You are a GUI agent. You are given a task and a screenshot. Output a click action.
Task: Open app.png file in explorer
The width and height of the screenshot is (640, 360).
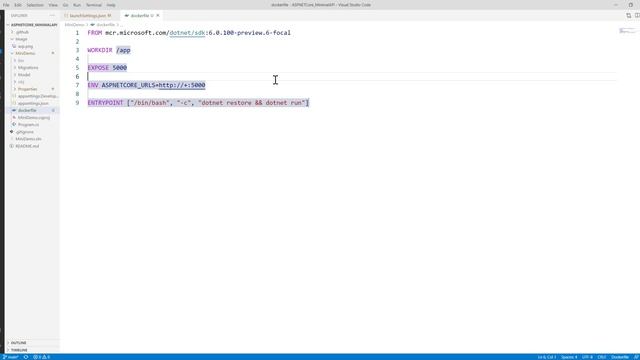[x=25, y=46]
